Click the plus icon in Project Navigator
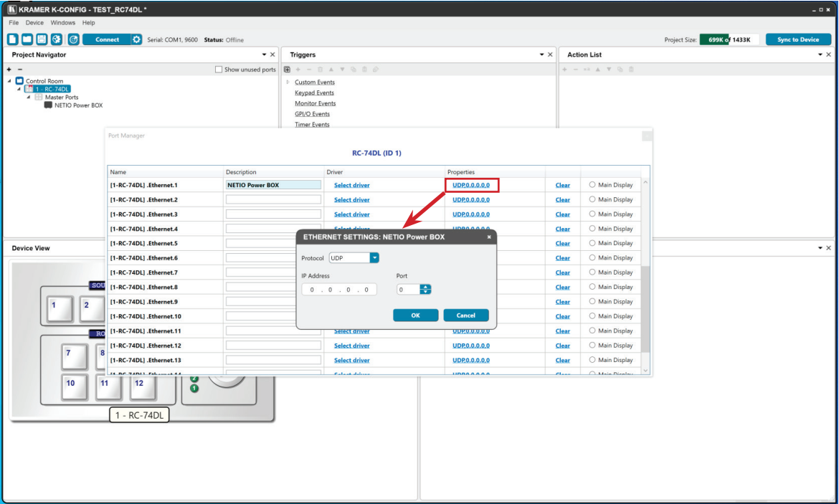The image size is (839, 504). [x=9, y=70]
